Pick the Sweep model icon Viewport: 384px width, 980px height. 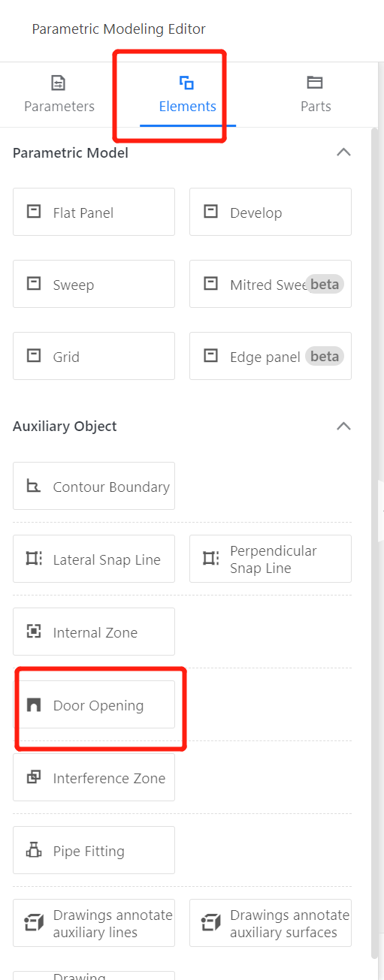click(34, 284)
